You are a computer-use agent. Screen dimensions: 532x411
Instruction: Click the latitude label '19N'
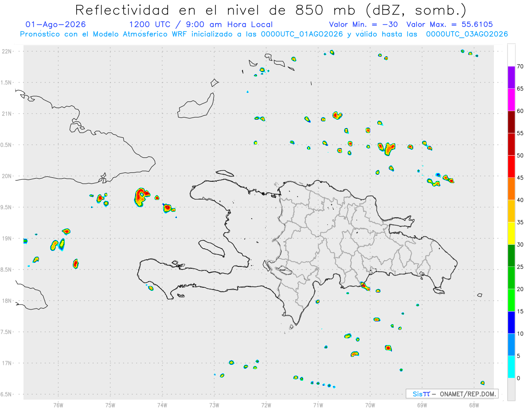7,239
